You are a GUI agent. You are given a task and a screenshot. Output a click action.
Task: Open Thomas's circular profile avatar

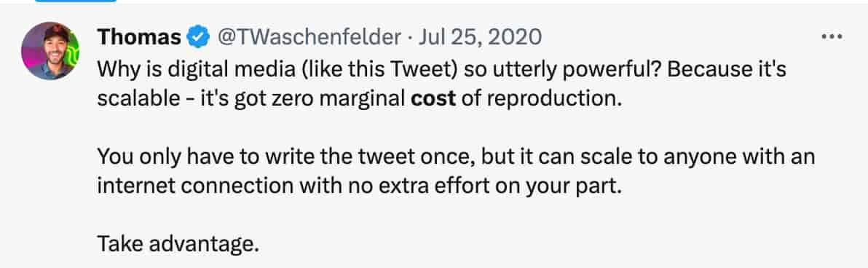(x=50, y=51)
